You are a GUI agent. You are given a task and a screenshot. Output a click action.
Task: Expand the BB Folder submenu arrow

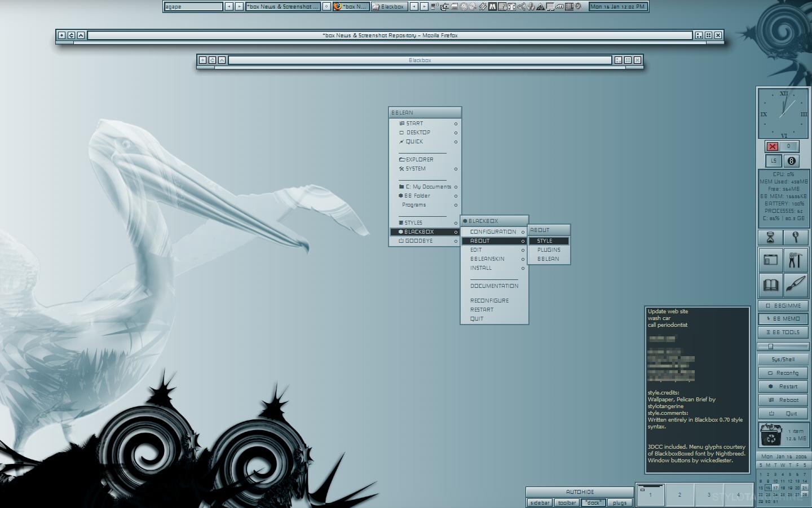click(x=456, y=196)
